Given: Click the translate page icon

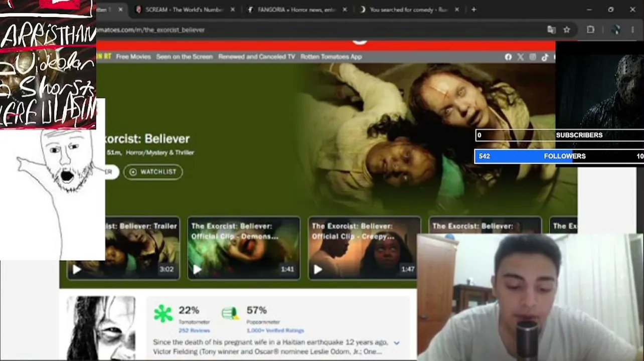Looking at the screenshot, I should [552, 30].
